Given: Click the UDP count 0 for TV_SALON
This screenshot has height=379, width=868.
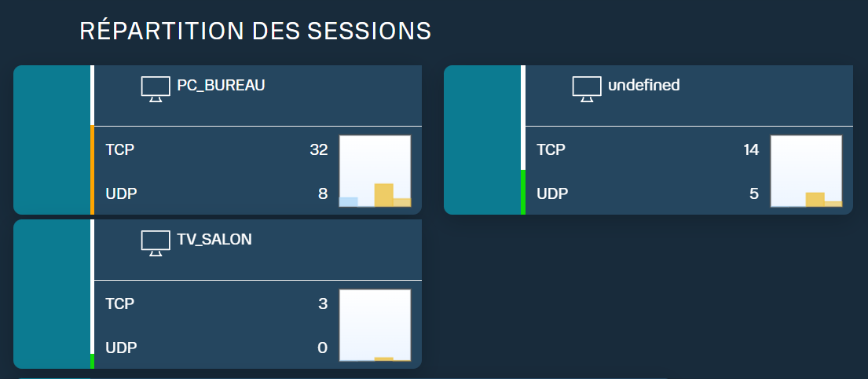Looking at the screenshot, I should click(x=323, y=348).
